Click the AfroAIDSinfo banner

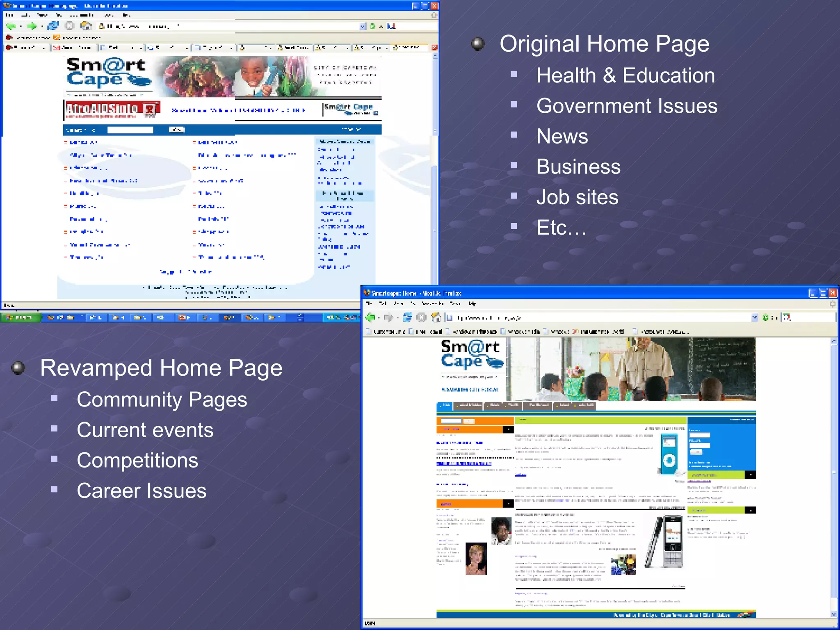pos(112,110)
